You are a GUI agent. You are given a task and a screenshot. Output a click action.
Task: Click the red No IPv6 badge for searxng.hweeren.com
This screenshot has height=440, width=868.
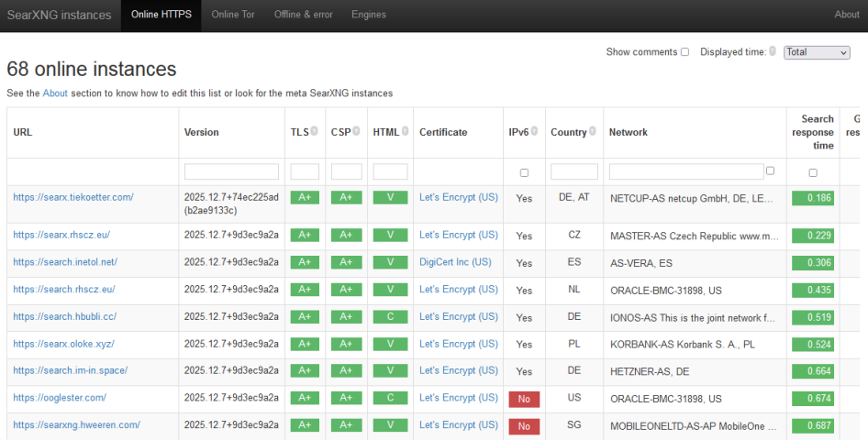pyautogui.click(x=524, y=426)
